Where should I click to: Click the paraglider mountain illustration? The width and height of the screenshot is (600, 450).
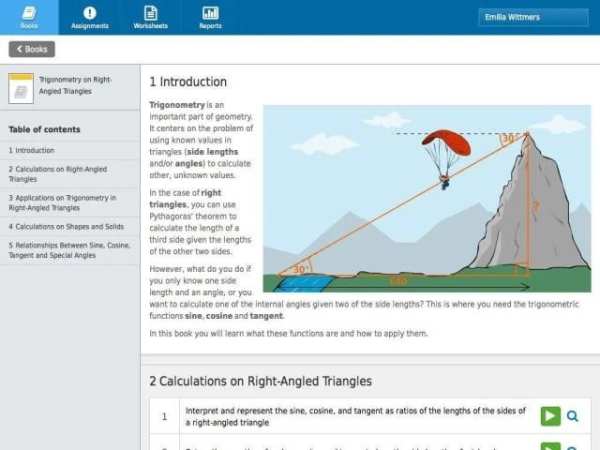[427, 199]
